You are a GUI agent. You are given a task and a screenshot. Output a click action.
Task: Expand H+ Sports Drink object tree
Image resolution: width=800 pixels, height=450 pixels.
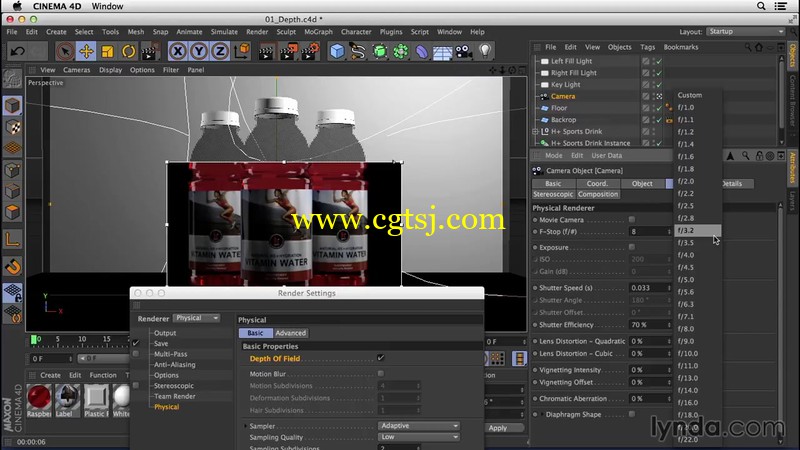535,131
